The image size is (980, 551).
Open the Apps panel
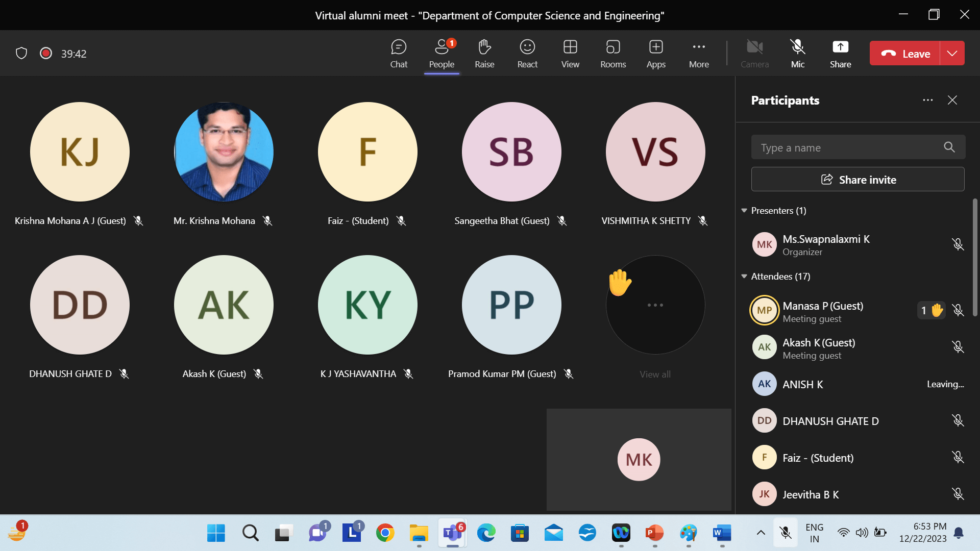(x=655, y=54)
